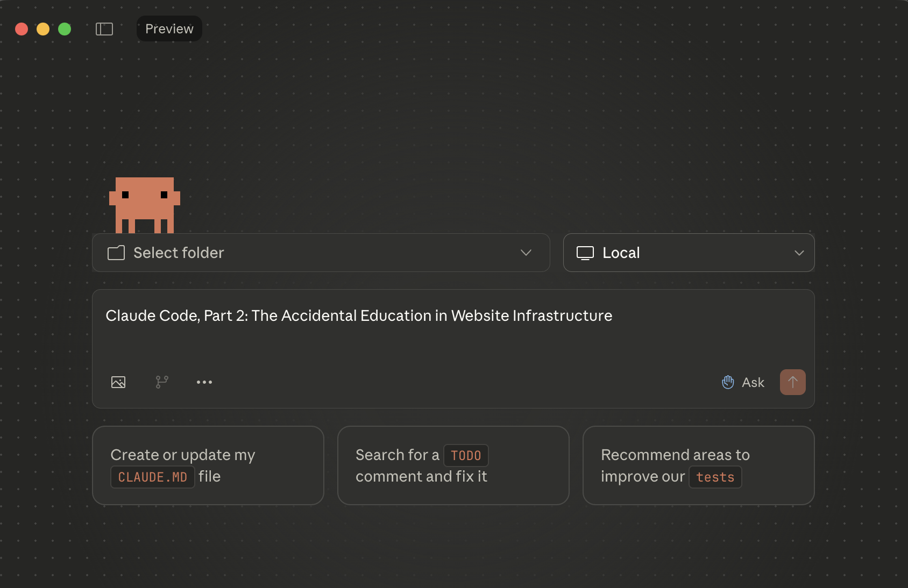Click the git branch icon

click(162, 382)
